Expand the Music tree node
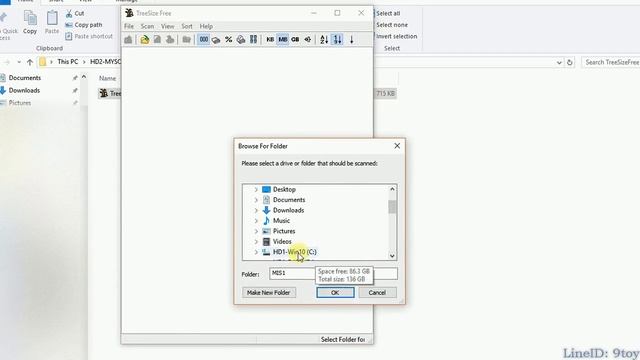Image resolution: width=640 pixels, height=360 pixels. [256, 221]
